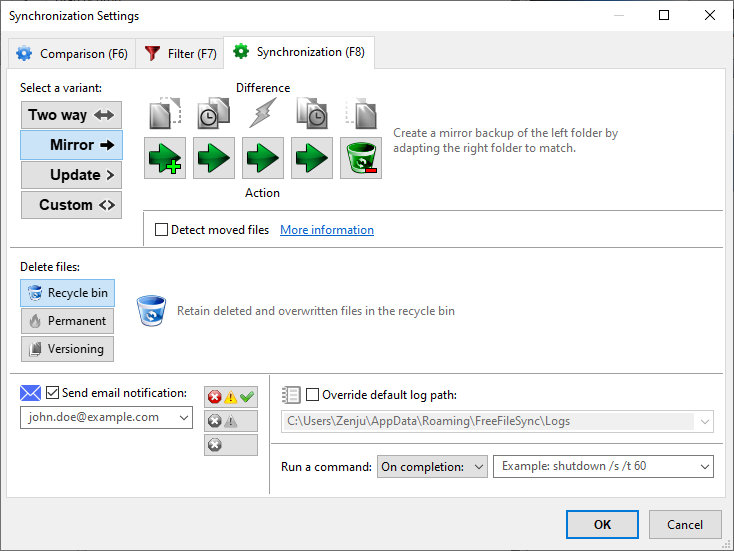The image size is (734, 551).
Task: Choose Versioning deletion option
Action: click(67, 349)
